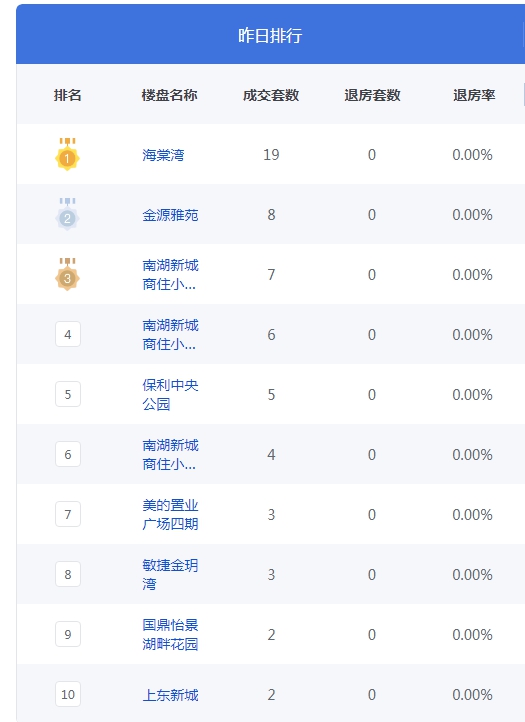Image resolution: width=525 pixels, height=722 pixels.
Task: Click the gold first-place medal icon
Action: 67,154
